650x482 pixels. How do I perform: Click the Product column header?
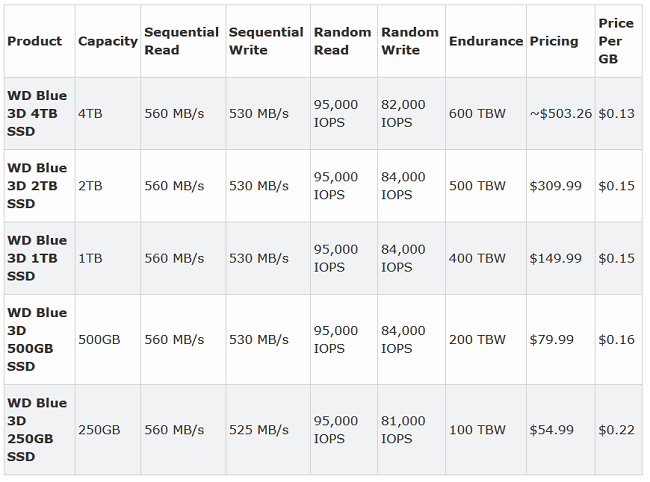[34, 41]
